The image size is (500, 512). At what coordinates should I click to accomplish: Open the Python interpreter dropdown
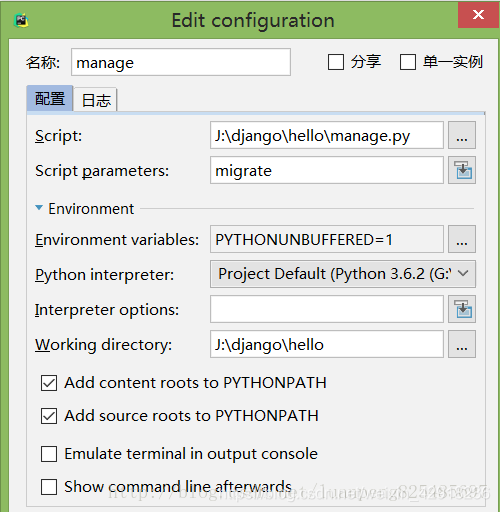coord(343,274)
